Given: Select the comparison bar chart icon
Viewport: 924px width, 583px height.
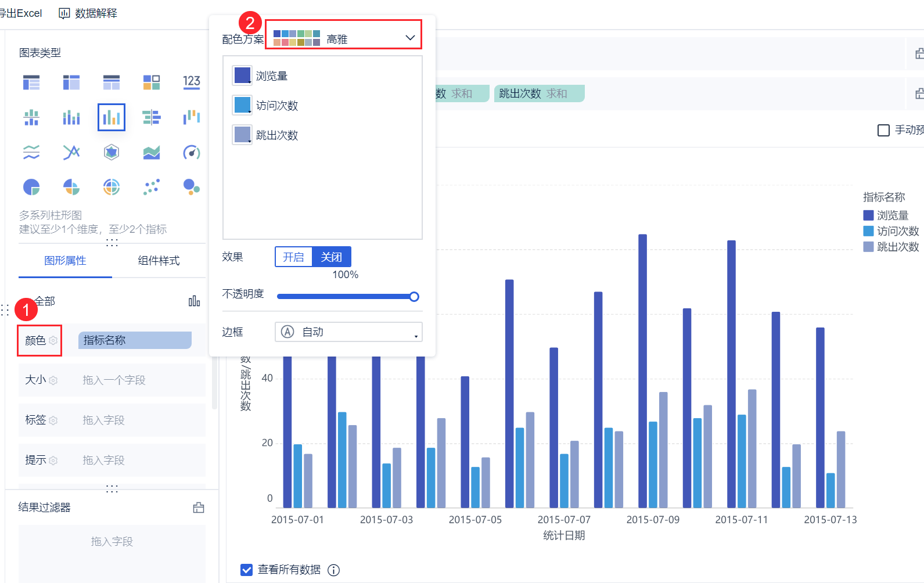Looking at the screenshot, I should (x=152, y=118).
